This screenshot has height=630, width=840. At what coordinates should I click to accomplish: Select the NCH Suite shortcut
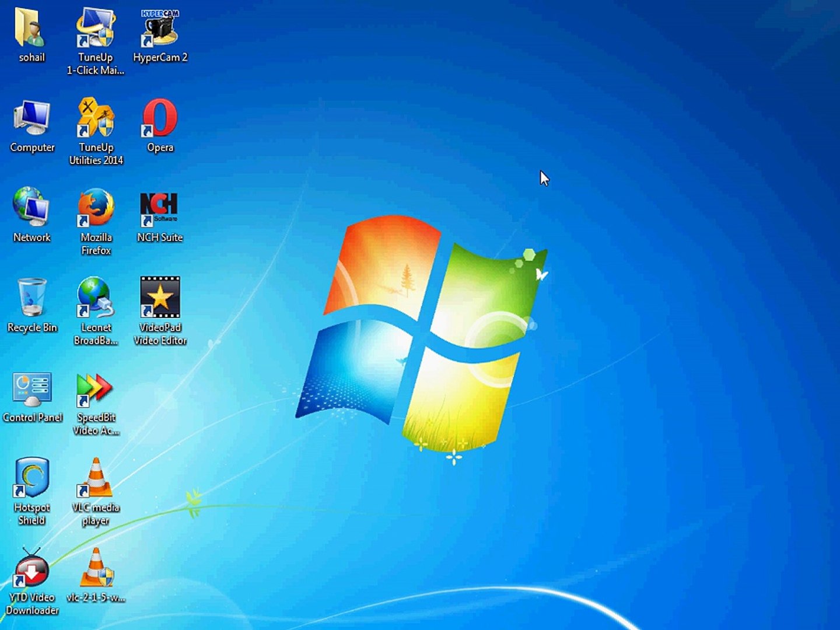pos(159,209)
